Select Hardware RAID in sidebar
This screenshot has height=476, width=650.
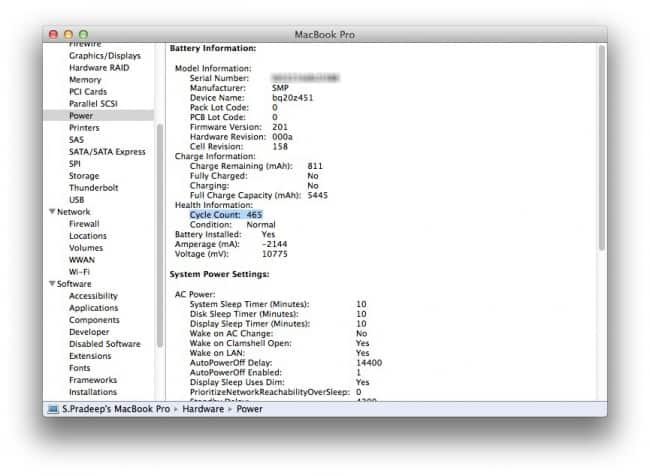click(99, 68)
